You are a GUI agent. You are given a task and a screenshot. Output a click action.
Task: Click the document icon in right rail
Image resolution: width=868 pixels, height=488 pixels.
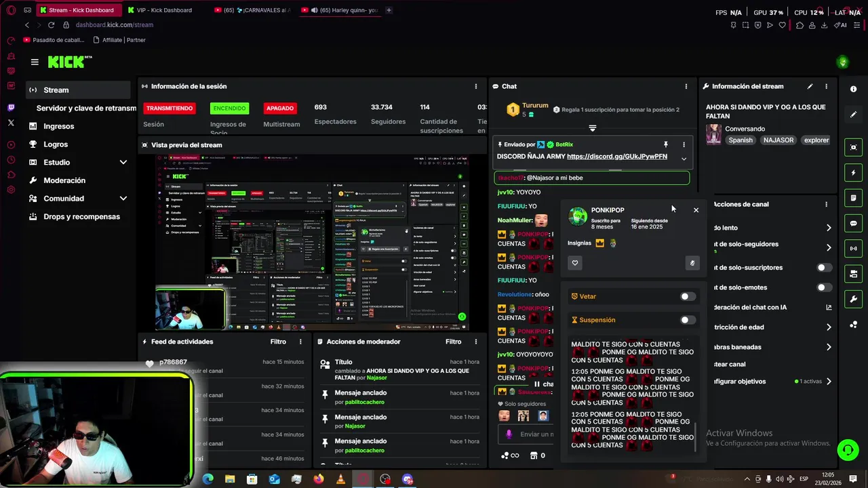[x=853, y=198]
